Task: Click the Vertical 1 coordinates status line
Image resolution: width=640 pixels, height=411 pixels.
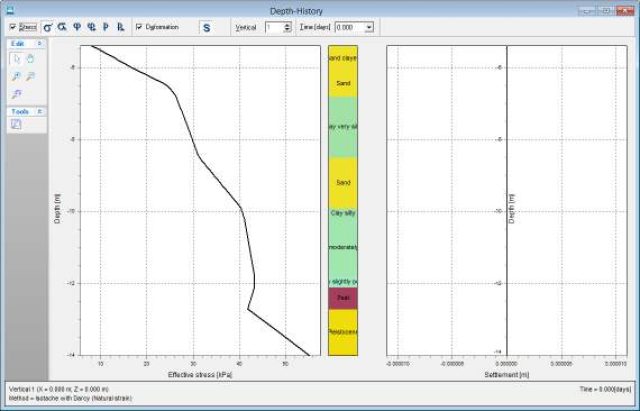Action: click(59, 389)
